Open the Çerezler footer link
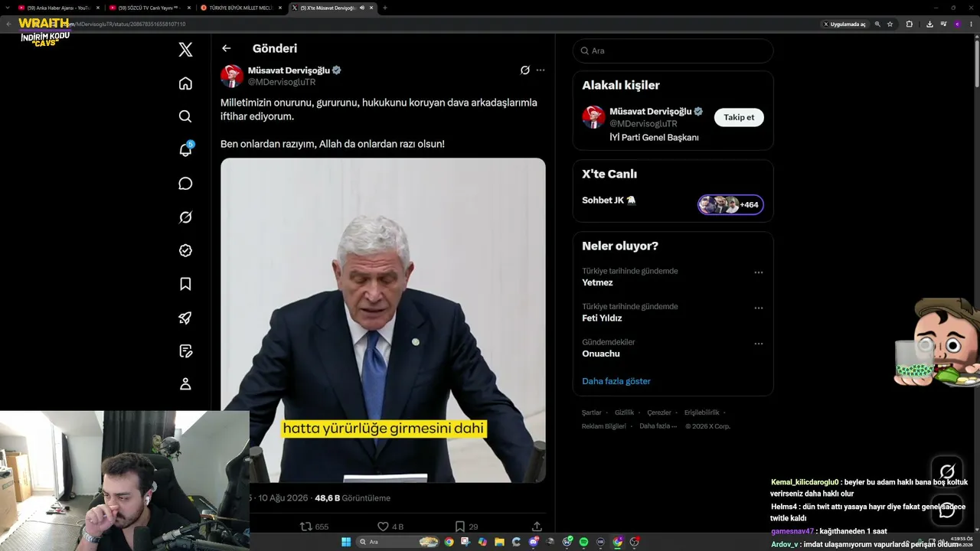The image size is (980, 551). tap(659, 412)
